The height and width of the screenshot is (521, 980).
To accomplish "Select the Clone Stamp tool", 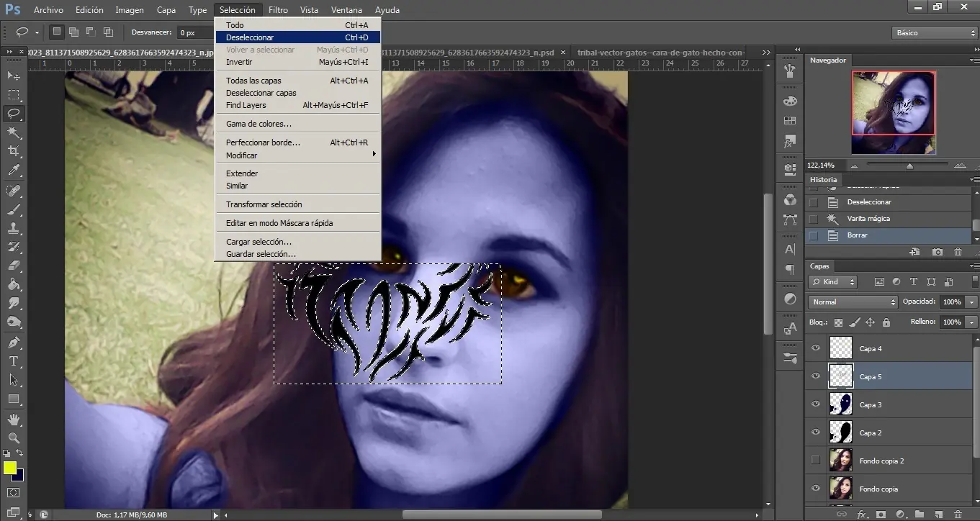I will [x=14, y=228].
